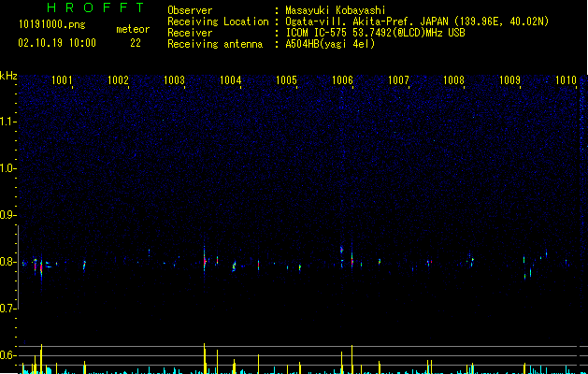Click the HROFFT title text
The image size is (588, 374).
pos(96,7)
